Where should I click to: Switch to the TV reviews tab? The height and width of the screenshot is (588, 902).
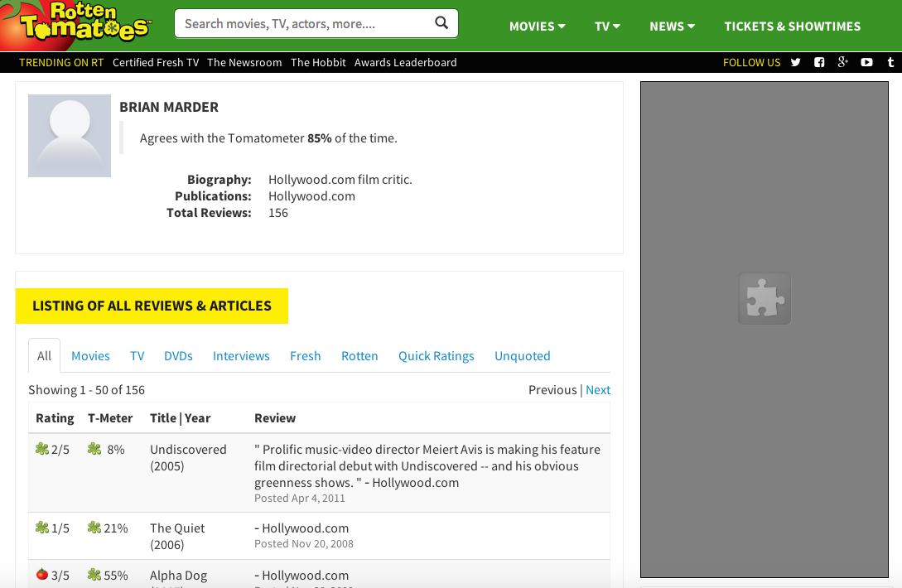(x=137, y=356)
